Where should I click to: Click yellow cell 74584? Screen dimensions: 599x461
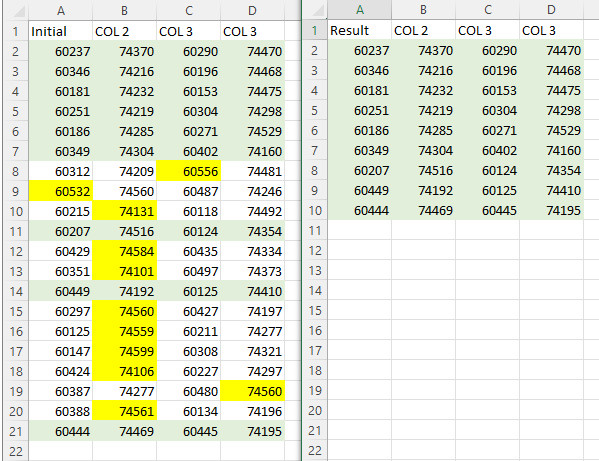(125, 251)
